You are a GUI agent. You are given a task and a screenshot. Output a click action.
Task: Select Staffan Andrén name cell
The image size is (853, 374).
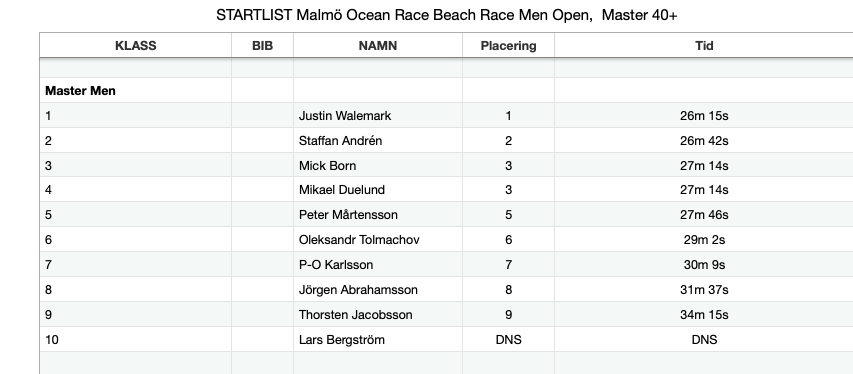(378, 140)
